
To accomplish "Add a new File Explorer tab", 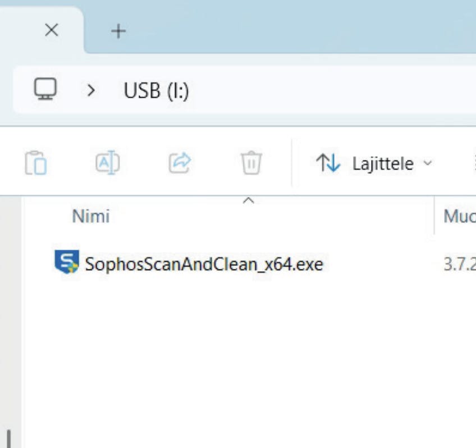I will pos(118,31).
